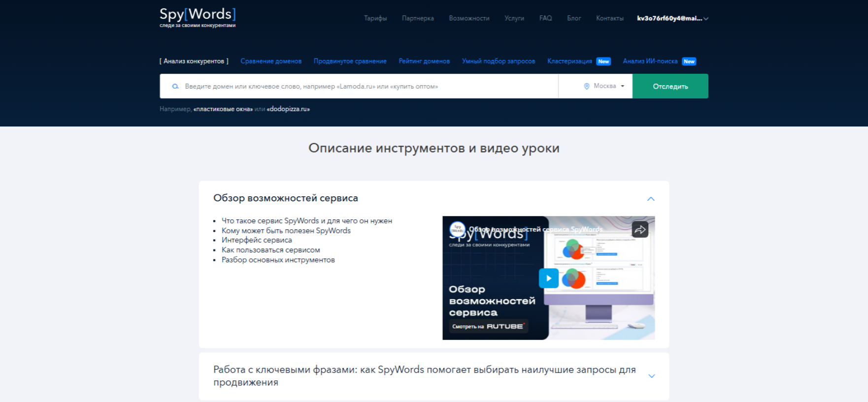Screen dimensions: 868x402
Task: Expand Работа с ключевыми фразами section
Action: (651, 376)
